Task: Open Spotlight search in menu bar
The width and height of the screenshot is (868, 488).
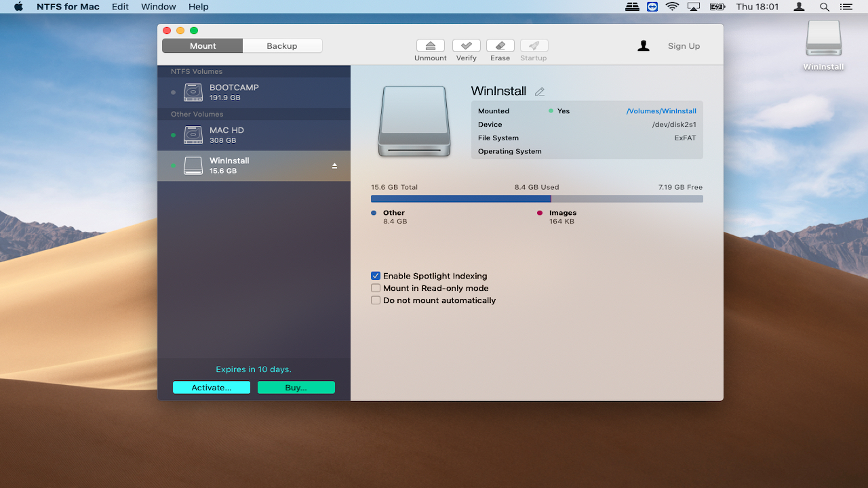Action: click(x=825, y=7)
